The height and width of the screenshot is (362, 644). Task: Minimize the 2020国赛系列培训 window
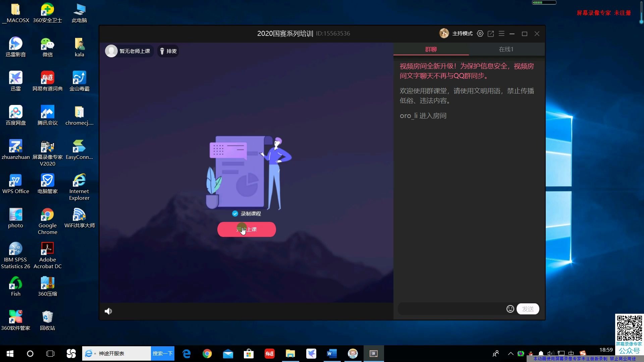tap(512, 34)
